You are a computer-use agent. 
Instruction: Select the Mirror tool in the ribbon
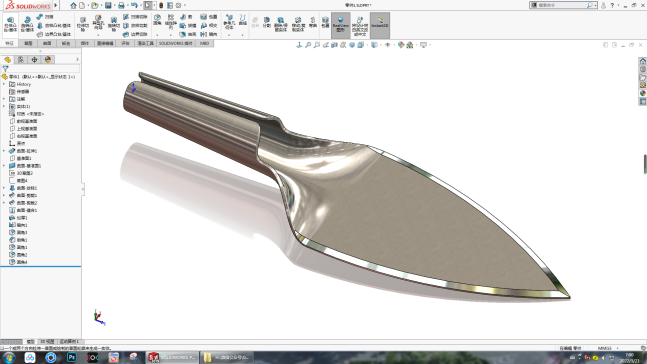[x=209, y=34]
